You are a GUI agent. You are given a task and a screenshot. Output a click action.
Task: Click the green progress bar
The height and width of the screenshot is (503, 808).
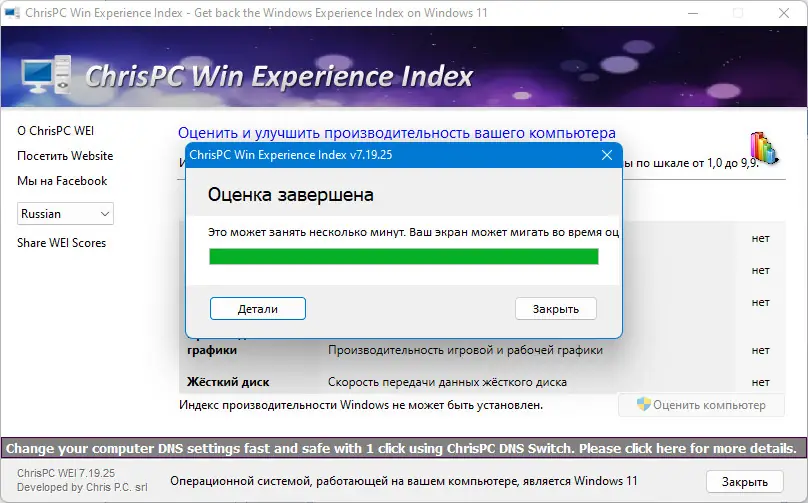(403, 256)
